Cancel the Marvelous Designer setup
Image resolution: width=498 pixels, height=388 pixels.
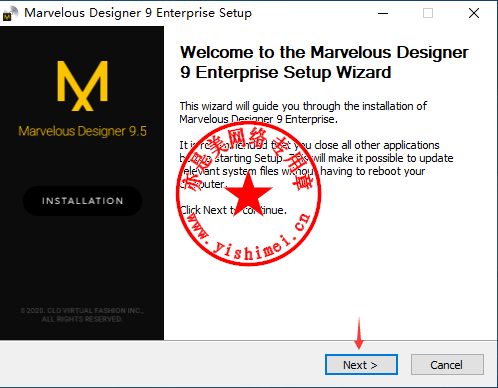pyautogui.click(x=447, y=365)
